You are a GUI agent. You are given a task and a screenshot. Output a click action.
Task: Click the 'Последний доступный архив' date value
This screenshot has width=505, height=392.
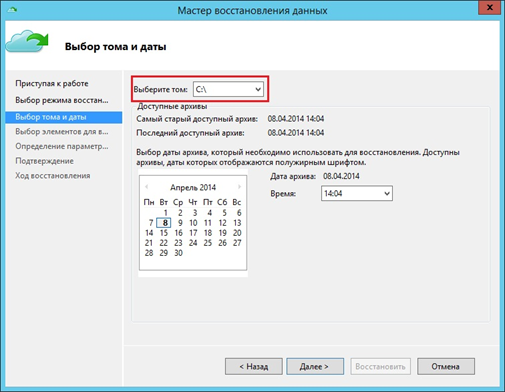coord(296,133)
